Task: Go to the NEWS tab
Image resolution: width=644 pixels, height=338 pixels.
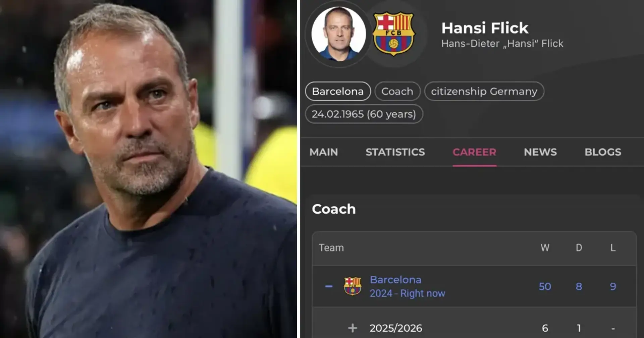Action: pyautogui.click(x=540, y=152)
